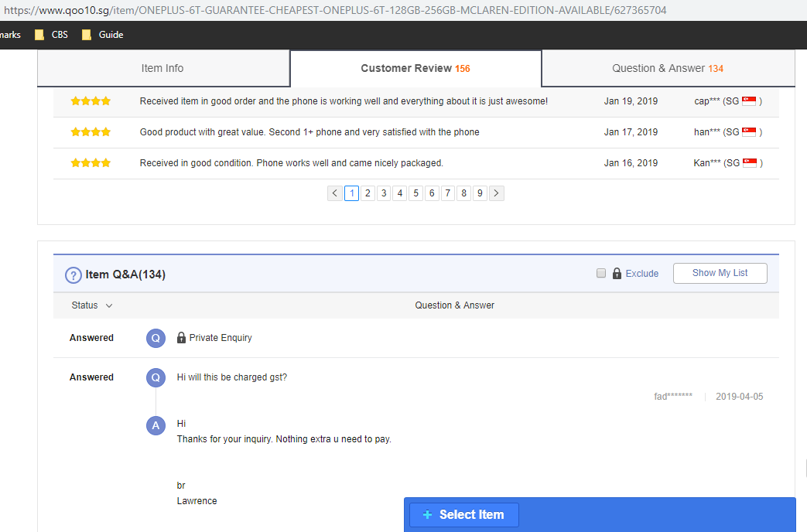Image resolution: width=807 pixels, height=532 pixels.
Task: Click the Singapore flag next to Kan***
Action: point(750,162)
